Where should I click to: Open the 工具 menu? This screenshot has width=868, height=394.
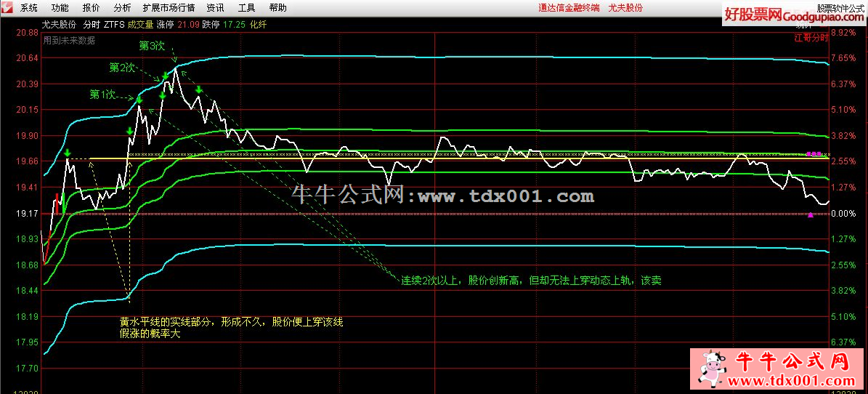(246, 8)
